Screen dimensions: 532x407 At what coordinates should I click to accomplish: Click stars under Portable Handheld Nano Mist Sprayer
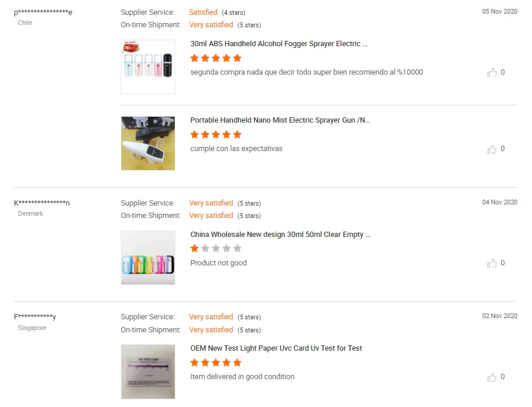(x=216, y=134)
